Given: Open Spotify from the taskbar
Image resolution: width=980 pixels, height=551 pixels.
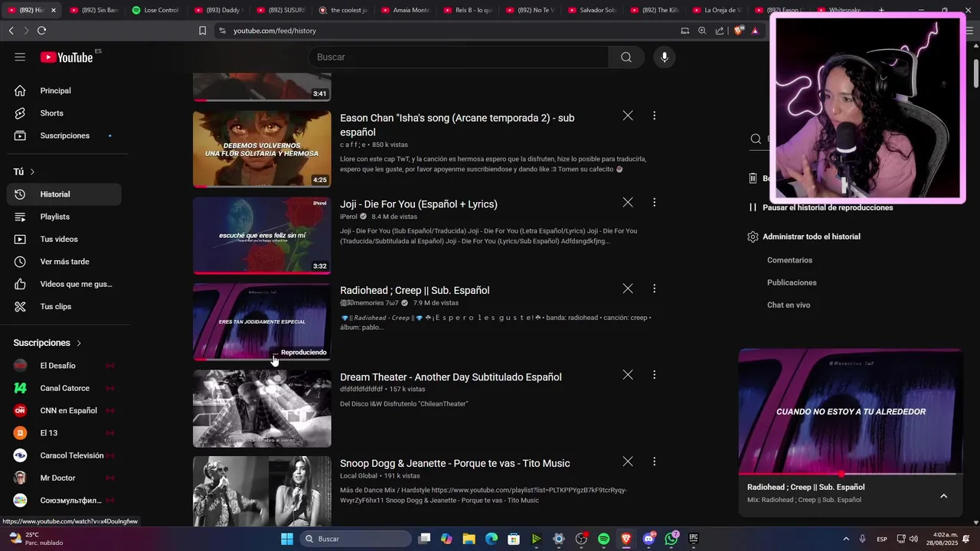Looking at the screenshot, I should [603, 539].
